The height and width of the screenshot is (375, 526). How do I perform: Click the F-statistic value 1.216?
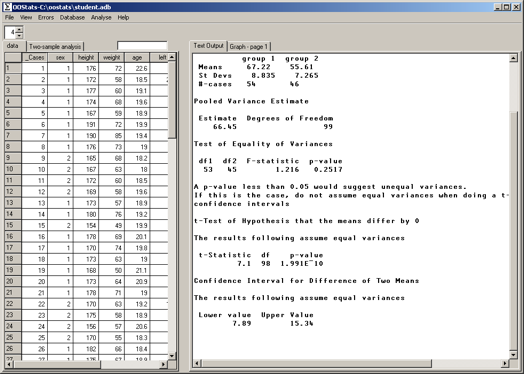(287, 169)
